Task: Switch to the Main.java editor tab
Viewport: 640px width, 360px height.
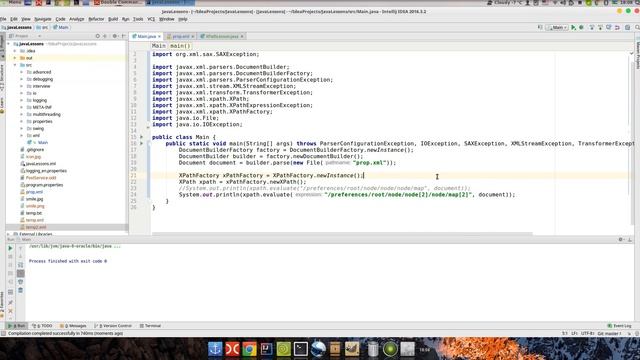Action: tap(146, 36)
